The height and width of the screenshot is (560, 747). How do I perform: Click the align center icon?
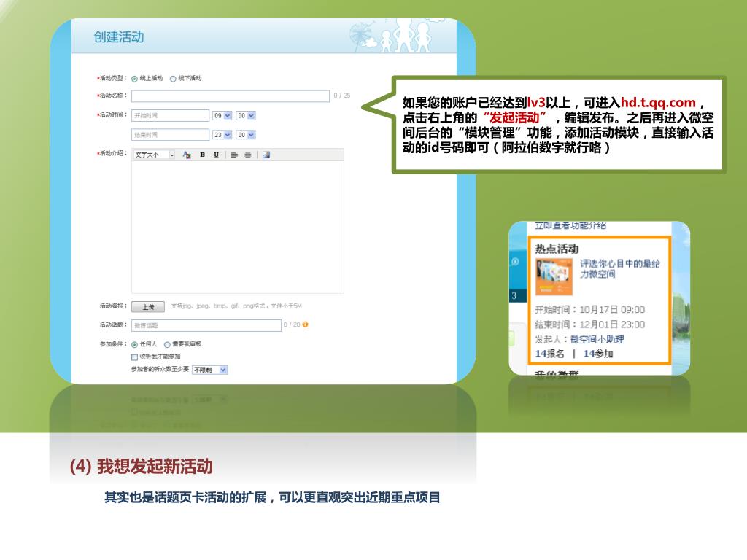[x=248, y=155]
